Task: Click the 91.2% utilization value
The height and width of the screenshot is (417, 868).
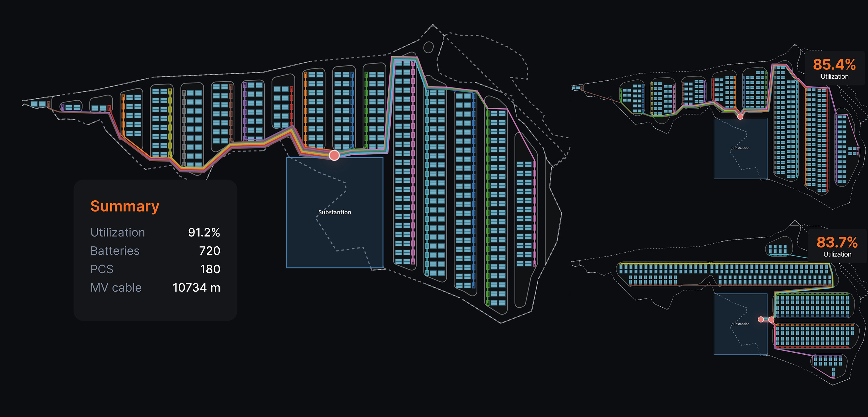Action: point(204,232)
